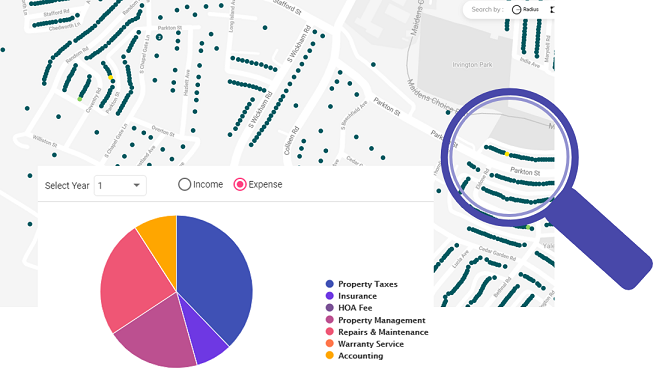Choose the Expense radio button
This screenshot has width=653, height=375.
tap(240, 185)
